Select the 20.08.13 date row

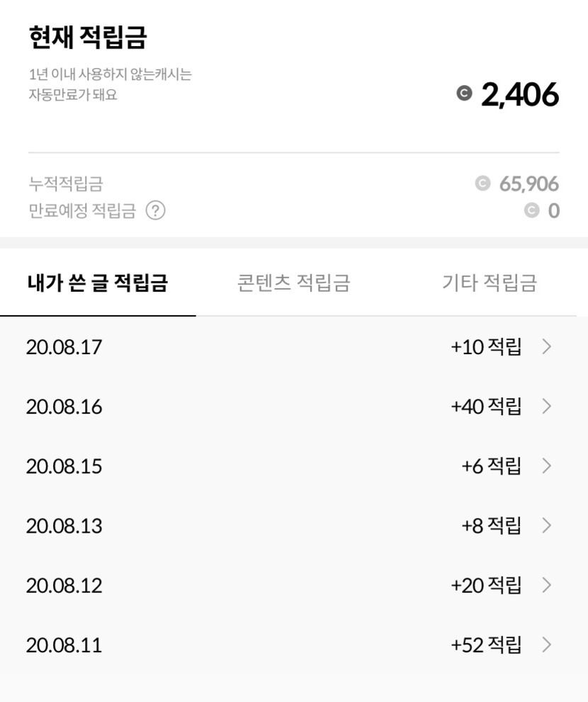[x=64, y=526]
